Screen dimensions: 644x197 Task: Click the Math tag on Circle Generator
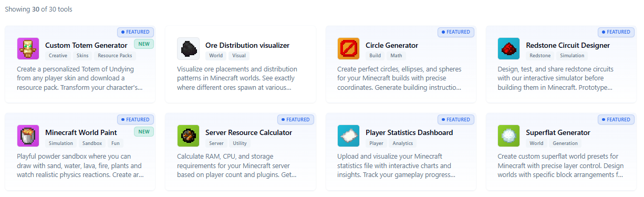397,56
